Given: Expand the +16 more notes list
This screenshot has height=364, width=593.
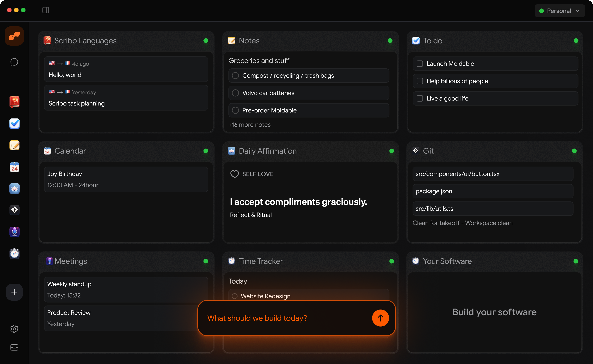Looking at the screenshot, I should (x=250, y=125).
